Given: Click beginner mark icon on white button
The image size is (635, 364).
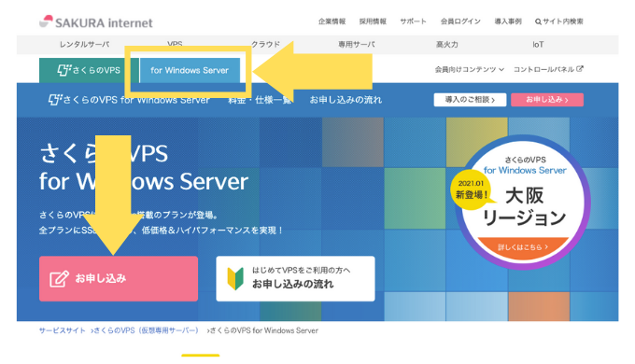Looking at the screenshot, I should click(x=235, y=278).
